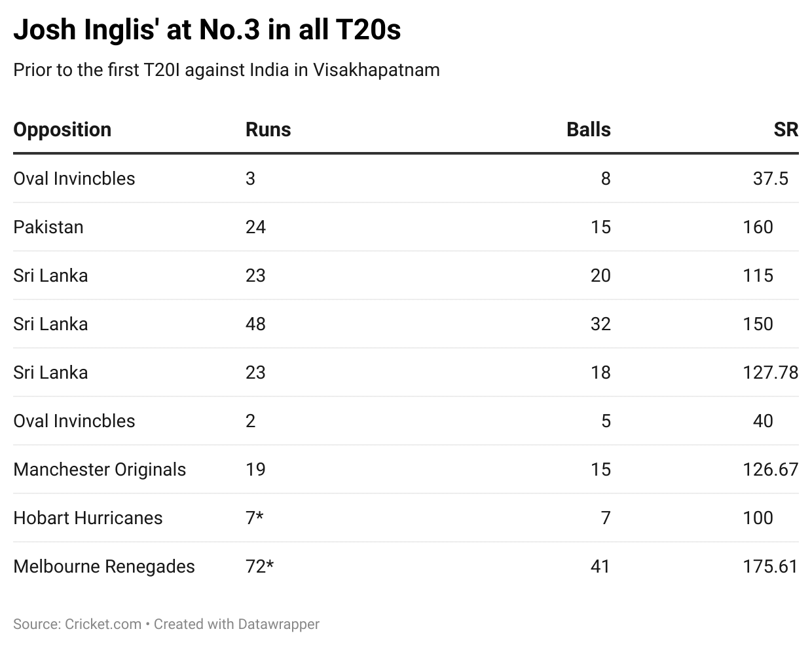Screen dimensions: 812x646
Task: Click the Balls column header
Action: [x=588, y=130]
